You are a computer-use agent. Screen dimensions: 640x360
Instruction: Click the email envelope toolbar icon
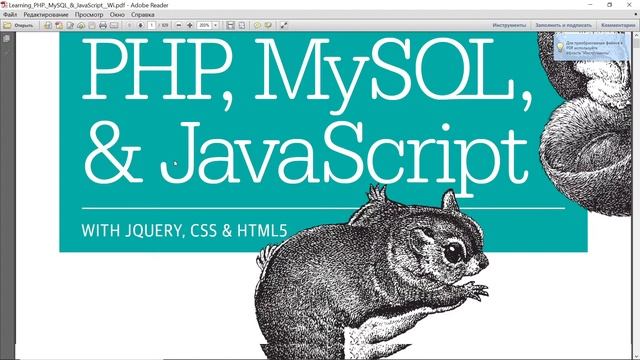[114, 25]
